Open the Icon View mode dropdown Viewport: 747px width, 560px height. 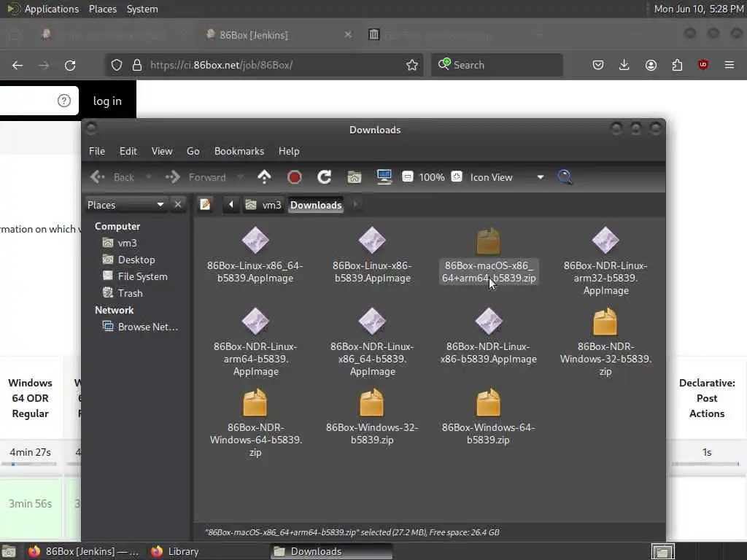pos(506,177)
